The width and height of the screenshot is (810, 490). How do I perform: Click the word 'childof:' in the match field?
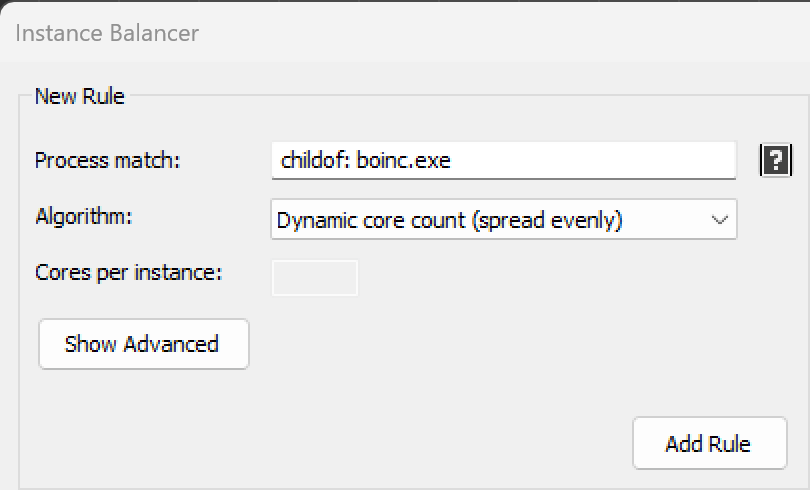pyautogui.click(x=316, y=161)
